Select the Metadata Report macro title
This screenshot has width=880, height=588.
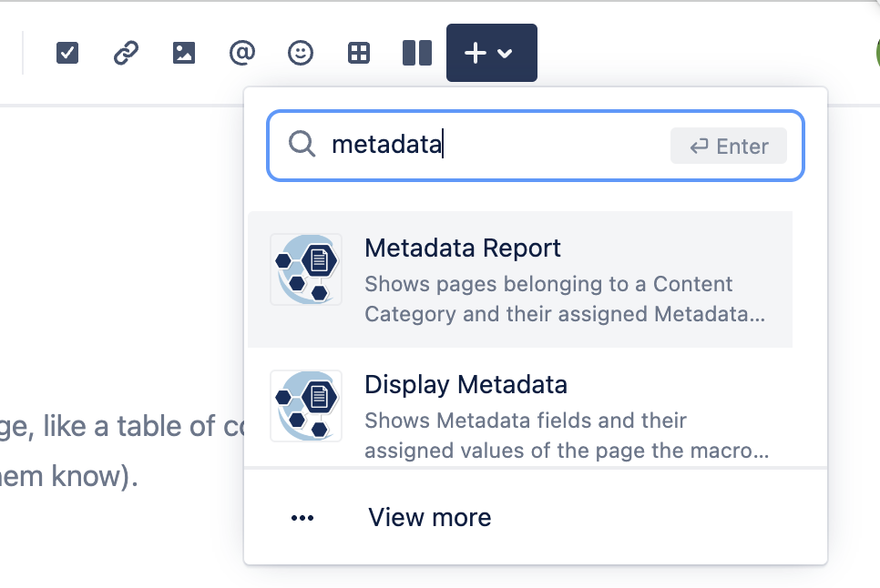[463, 248]
